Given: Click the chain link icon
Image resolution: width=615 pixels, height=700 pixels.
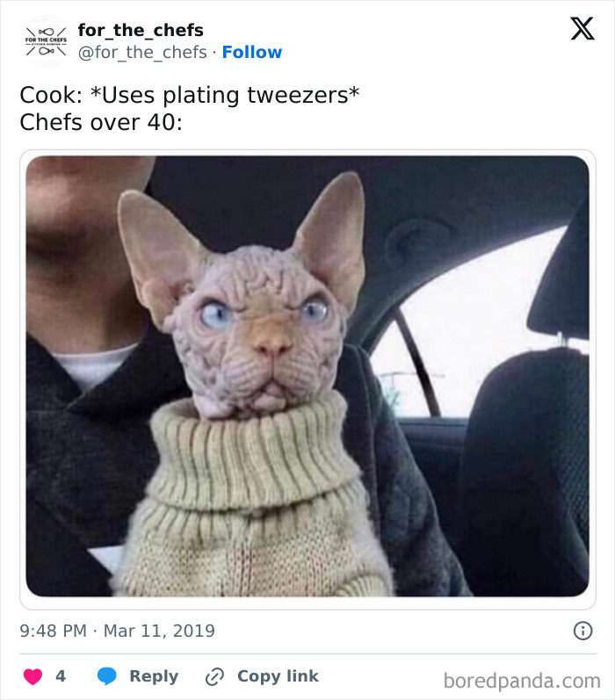Looking at the screenshot, I should tap(214, 677).
